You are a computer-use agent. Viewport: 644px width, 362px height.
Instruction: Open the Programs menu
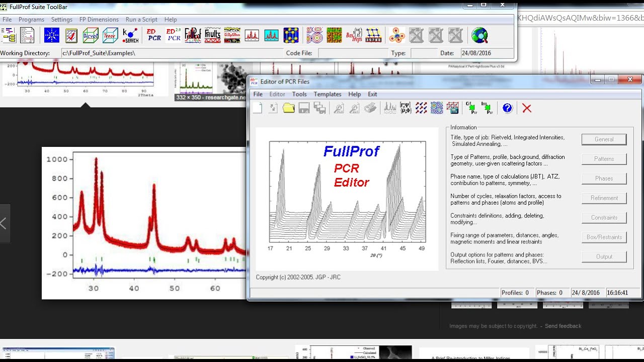coord(31,20)
